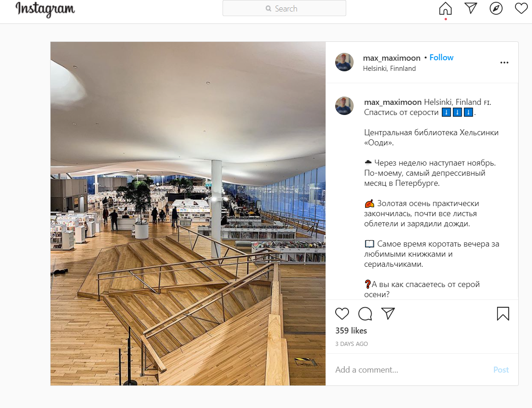Open the three-dot more options menu
The width and height of the screenshot is (532, 408).
point(504,63)
